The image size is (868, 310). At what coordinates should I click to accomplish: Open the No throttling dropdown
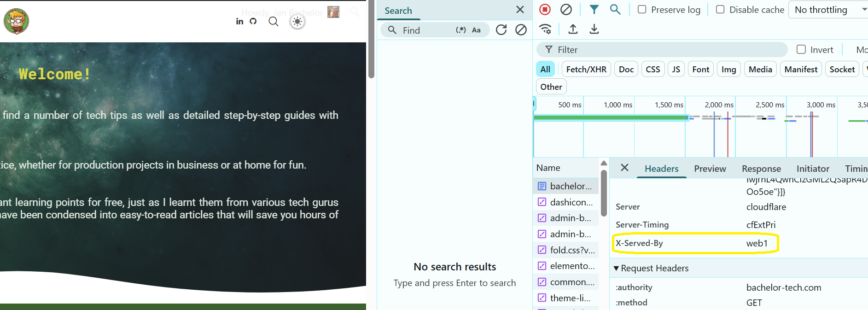(x=829, y=10)
